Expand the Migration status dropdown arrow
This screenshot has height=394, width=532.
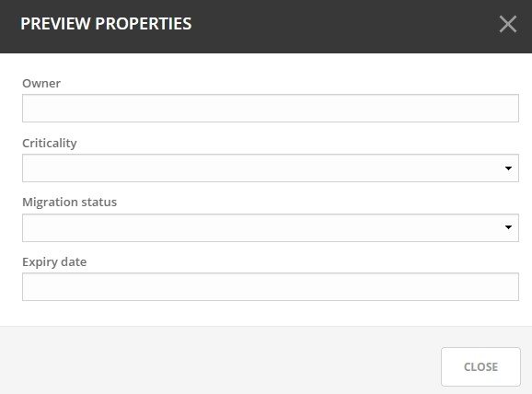click(508, 227)
